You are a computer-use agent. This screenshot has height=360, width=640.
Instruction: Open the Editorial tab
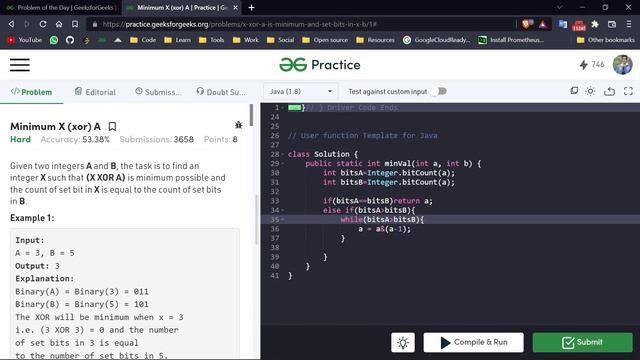click(x=95, y=92)
